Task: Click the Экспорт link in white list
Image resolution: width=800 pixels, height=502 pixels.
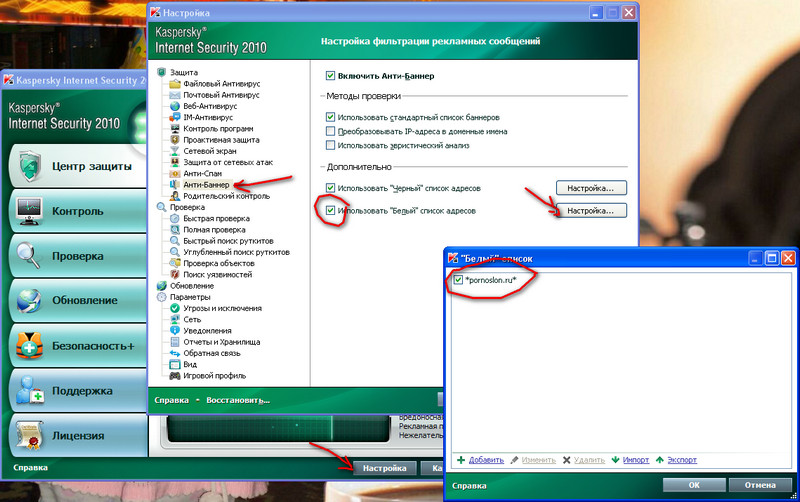Action: (682, 460)
